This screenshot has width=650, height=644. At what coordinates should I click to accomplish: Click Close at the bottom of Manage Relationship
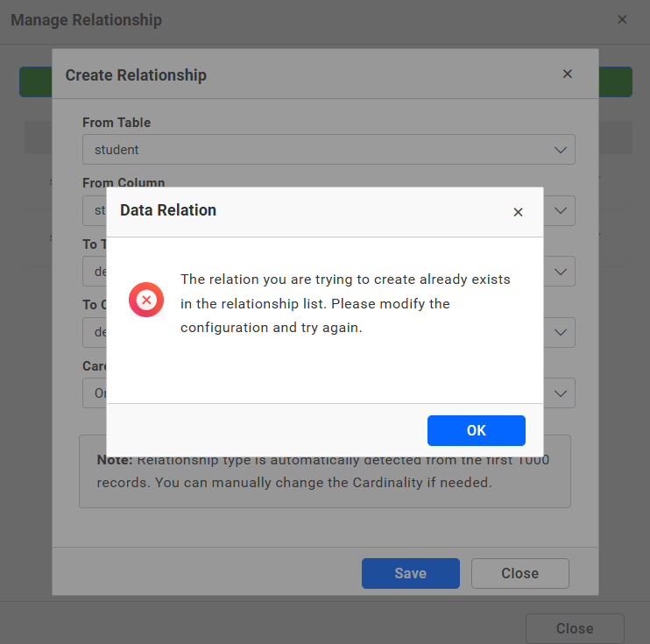(575, 628)
